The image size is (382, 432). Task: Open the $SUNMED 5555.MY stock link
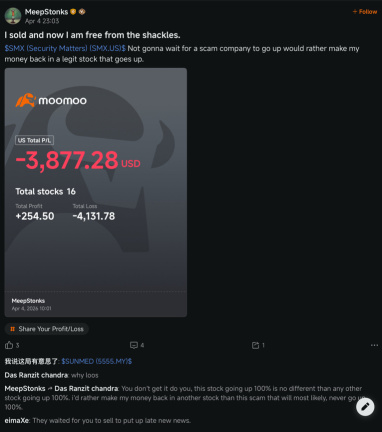click(x=97, y=361)
